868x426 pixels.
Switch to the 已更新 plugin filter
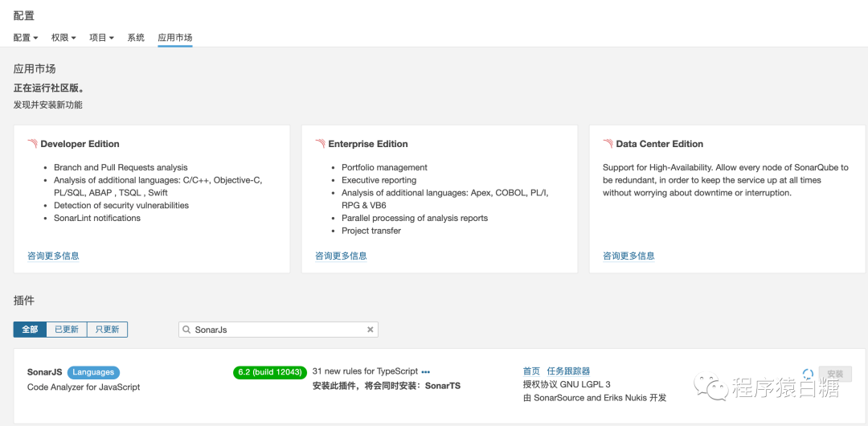click(x=67, y=330)
